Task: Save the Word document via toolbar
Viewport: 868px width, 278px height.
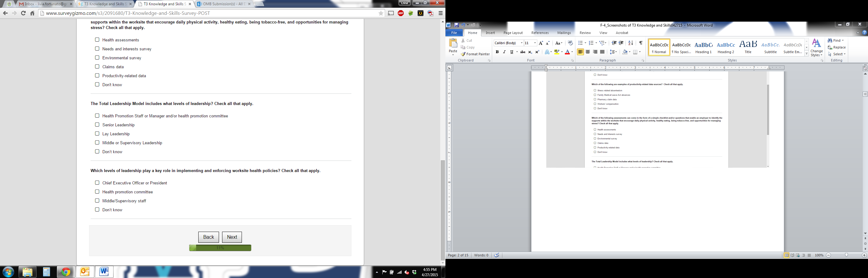Action: coord(456,25)
